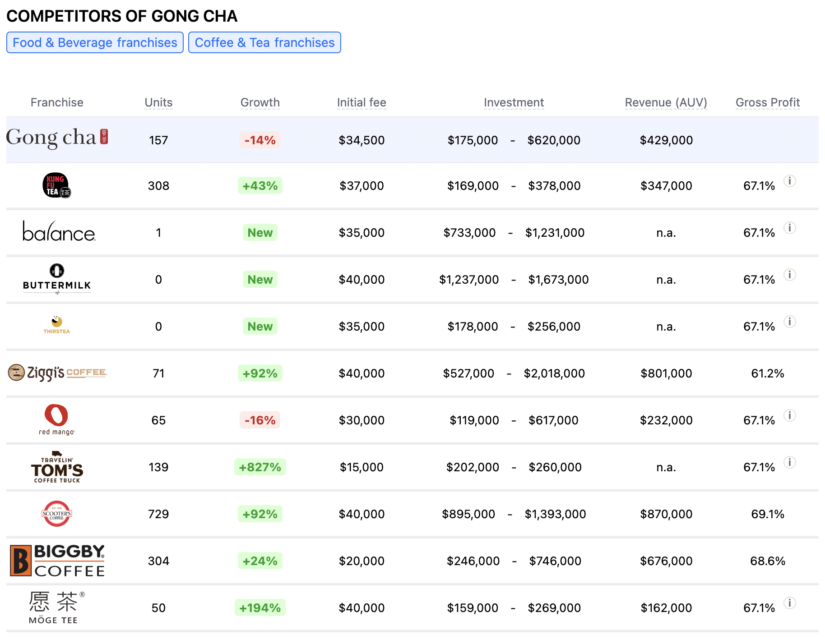Click Ziggi's Coffee +92% growth badge
825x644 pixels.
(x=260, y=373)
